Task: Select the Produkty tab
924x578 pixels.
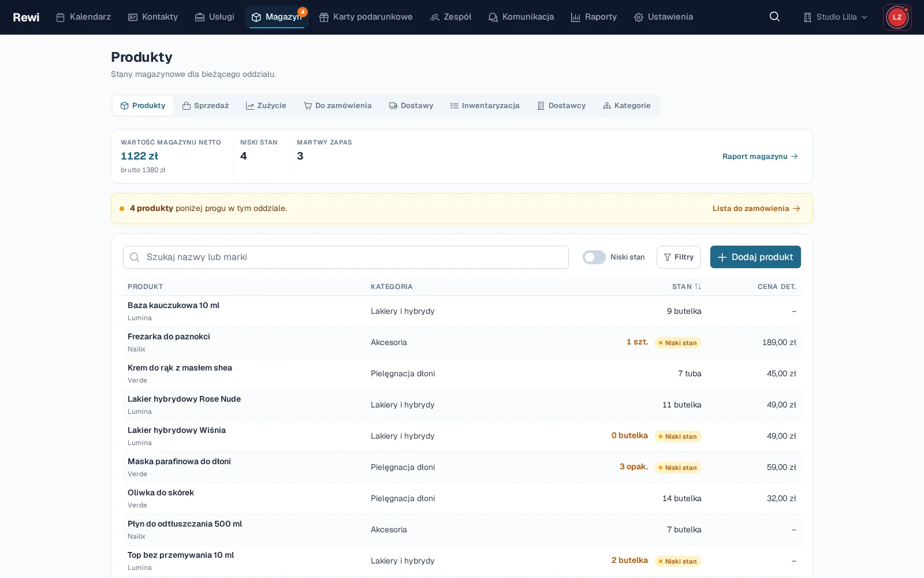Action: pos(143,106)
